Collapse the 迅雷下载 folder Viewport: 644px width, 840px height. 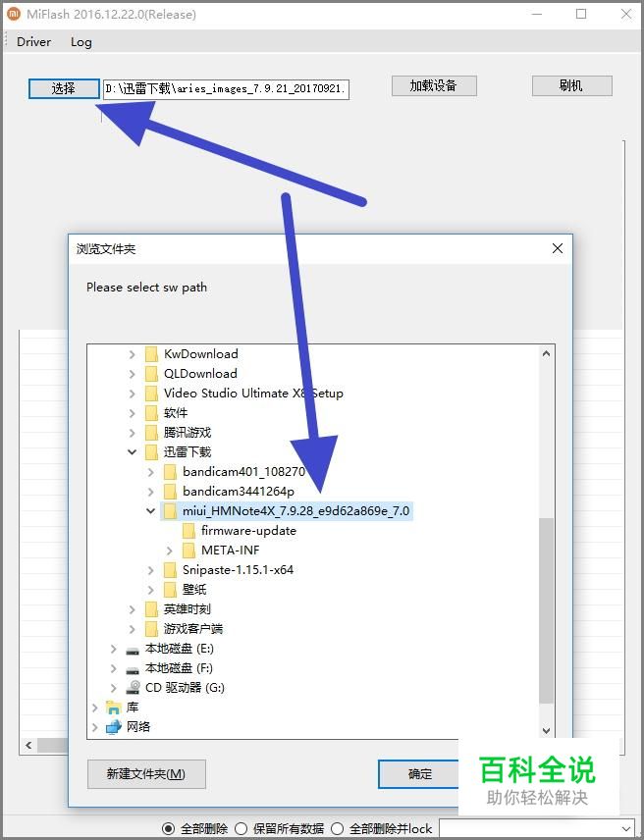click(132, 452)
